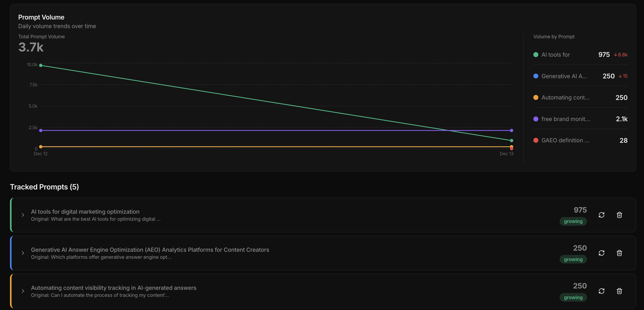The height and width of the screenshot is (310, 644).
Task: Refresh the Automating content visibility prompt
Action: pyautogui.click(x=601, y=291)
